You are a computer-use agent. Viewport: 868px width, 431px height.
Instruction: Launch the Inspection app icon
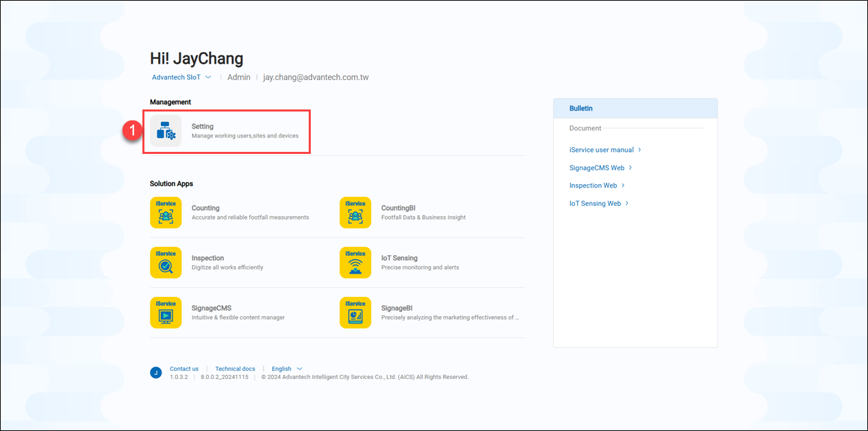point(166,263)
